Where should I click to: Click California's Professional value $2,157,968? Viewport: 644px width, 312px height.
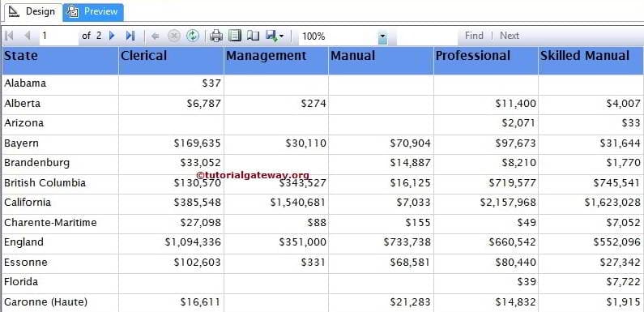508,203
